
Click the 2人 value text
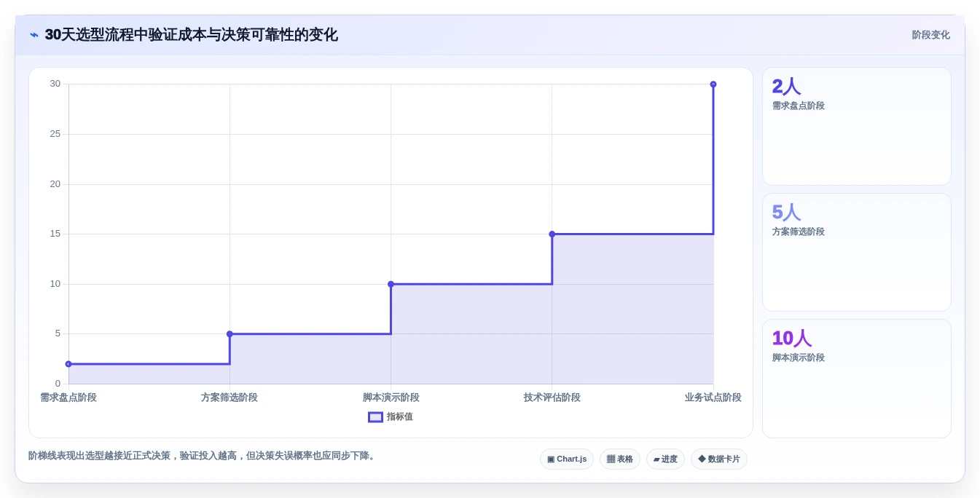coord(786,87)
